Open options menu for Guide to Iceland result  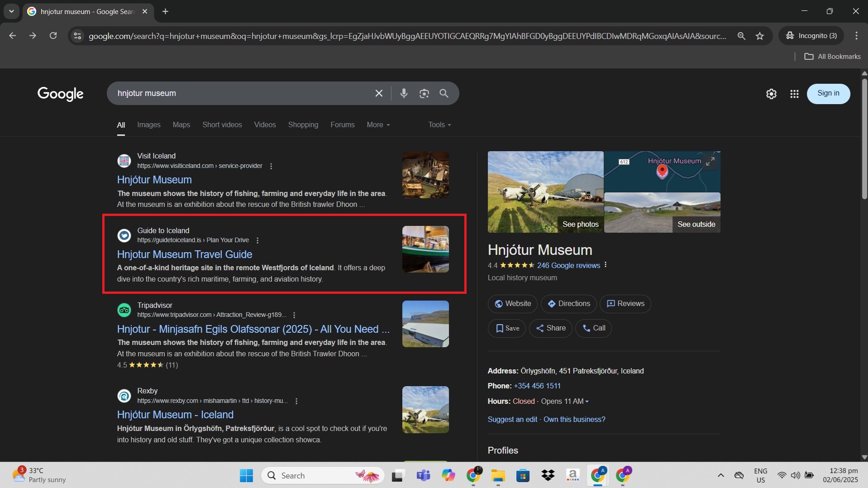pos(258,240)
